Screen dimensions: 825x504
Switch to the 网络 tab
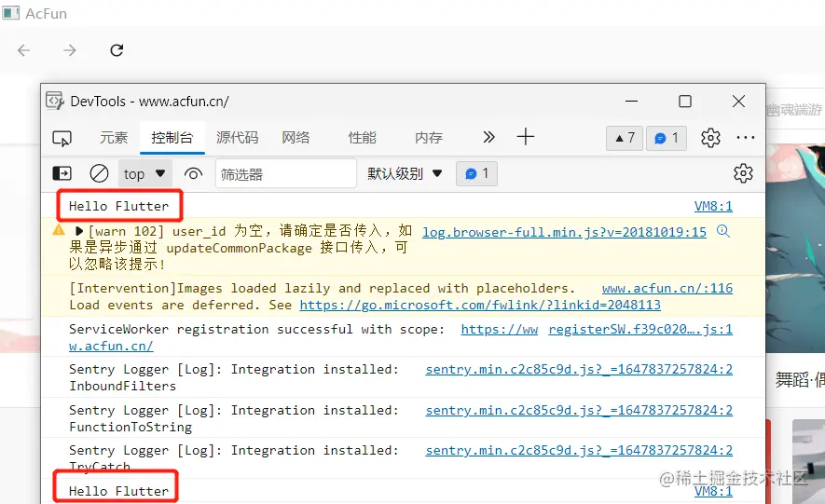(296, 138)
